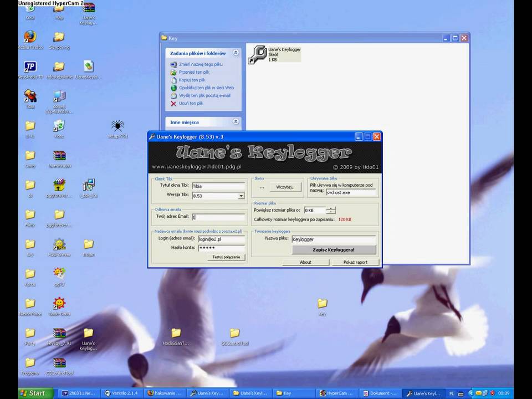Screen dimensions: 532x399
Task: Click the rename file icon in Key window
Action: pos(173,64)
